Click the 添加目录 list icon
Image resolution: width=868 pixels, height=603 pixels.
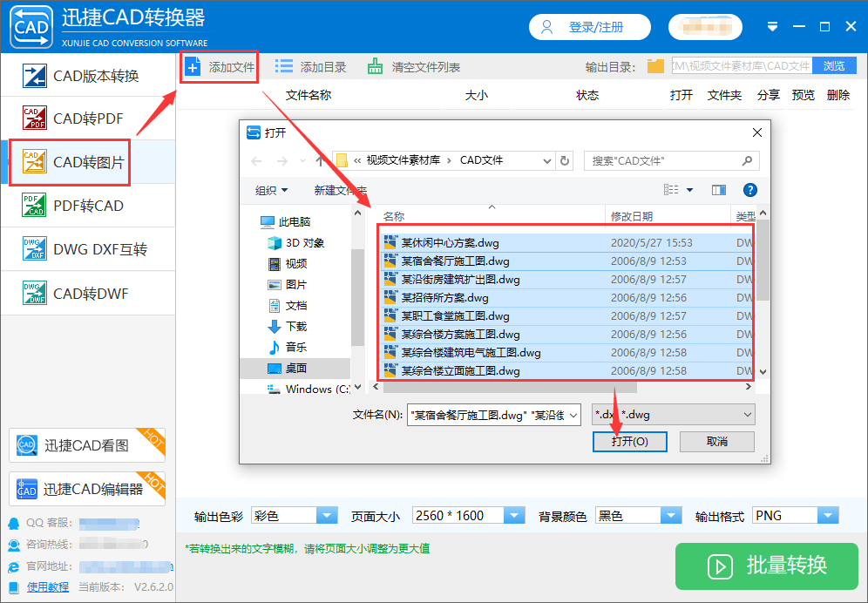(284, 67)
